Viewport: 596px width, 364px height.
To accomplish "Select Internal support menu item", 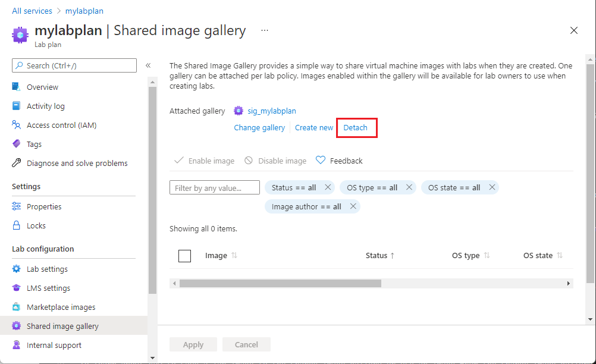I will point(54,345).
